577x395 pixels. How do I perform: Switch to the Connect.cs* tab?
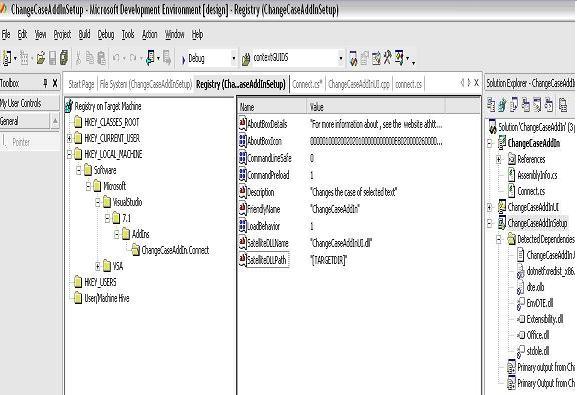tap(307, 84)
